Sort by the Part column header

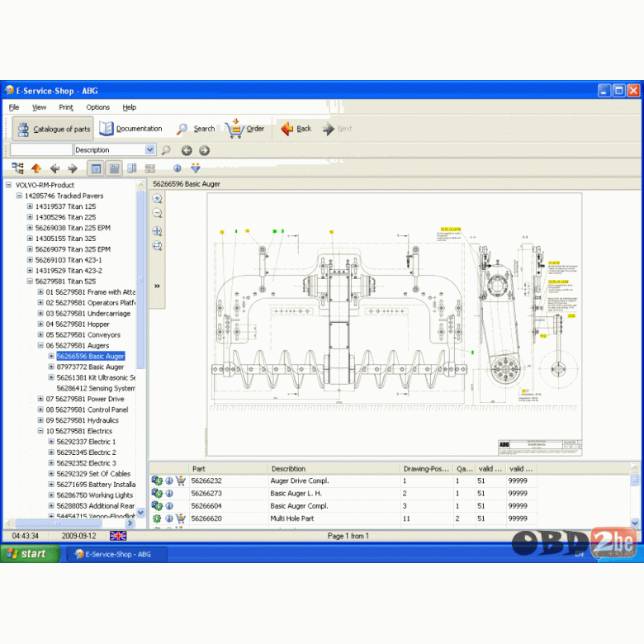pos(228,469)
